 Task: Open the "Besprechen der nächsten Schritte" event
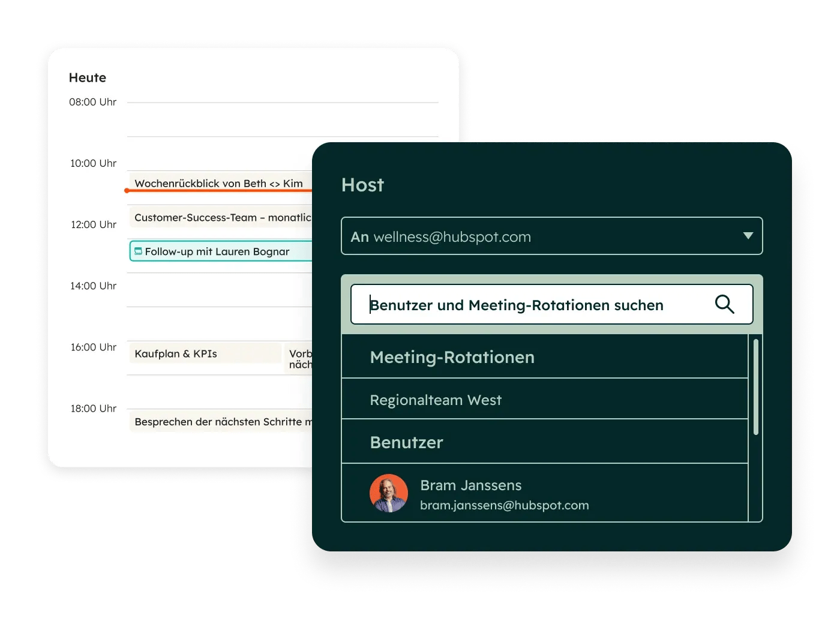point(220,421)
